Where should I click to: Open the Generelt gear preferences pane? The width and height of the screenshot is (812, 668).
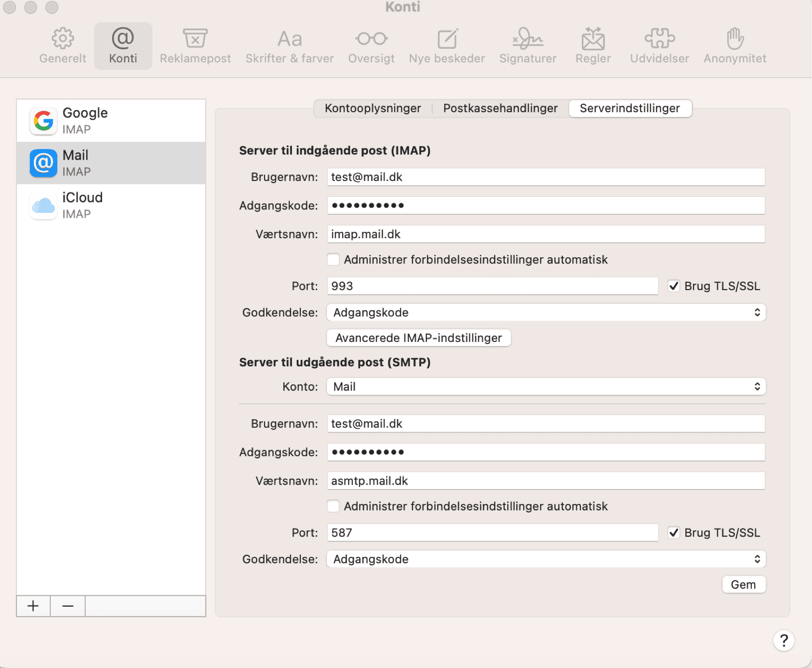63,46
